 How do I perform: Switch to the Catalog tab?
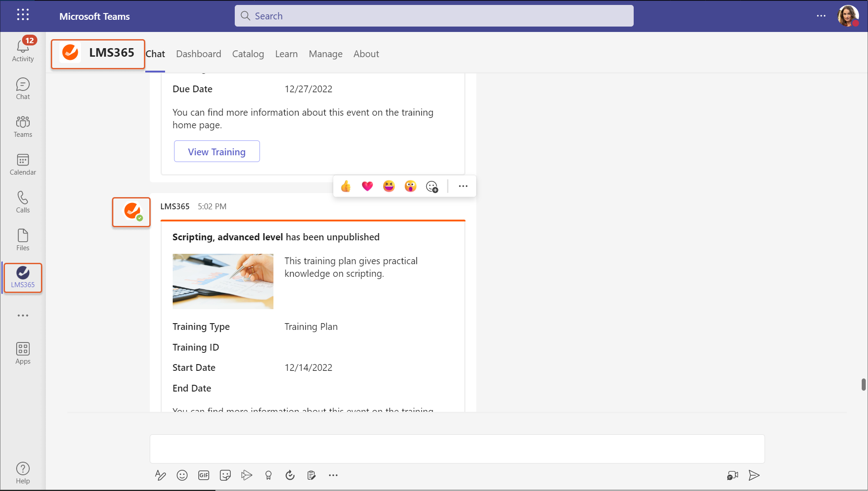[x=248, y=54]
